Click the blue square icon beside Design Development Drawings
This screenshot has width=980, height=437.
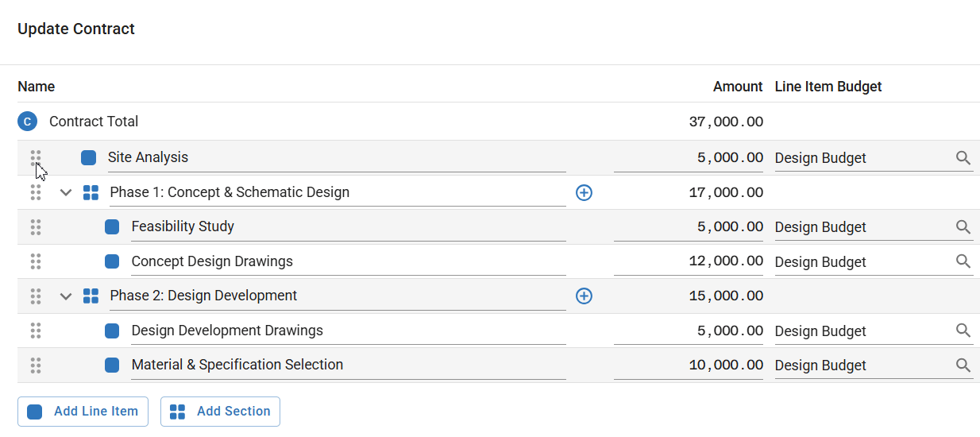112,331
